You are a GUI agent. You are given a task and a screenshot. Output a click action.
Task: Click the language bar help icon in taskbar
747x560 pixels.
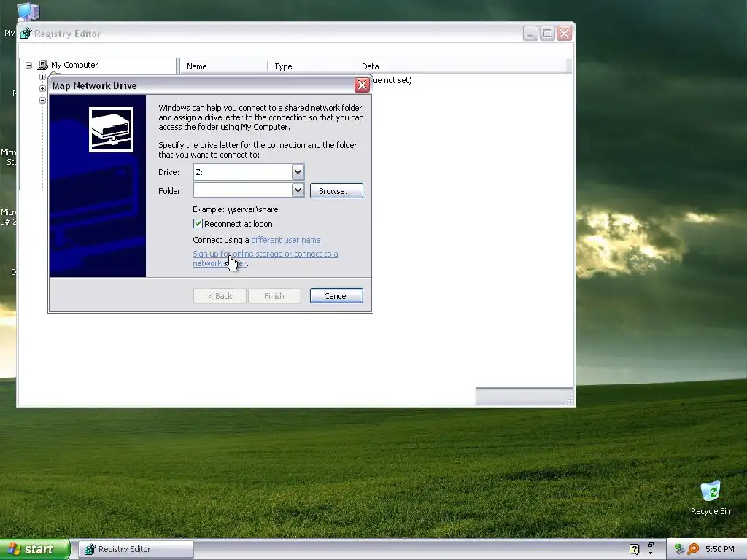point(634,549)
